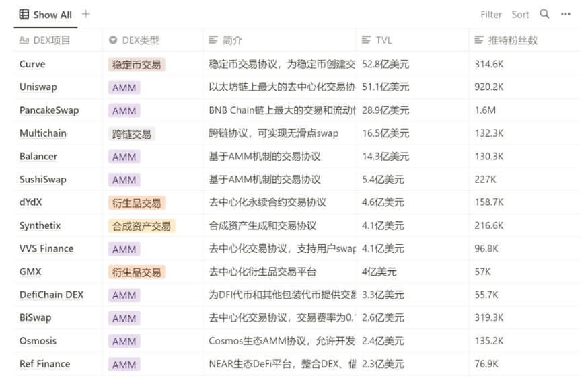Click the AMM tag in SushiSwap row
The width and height of the screenshot is (588, 378).
pos(124,180)
